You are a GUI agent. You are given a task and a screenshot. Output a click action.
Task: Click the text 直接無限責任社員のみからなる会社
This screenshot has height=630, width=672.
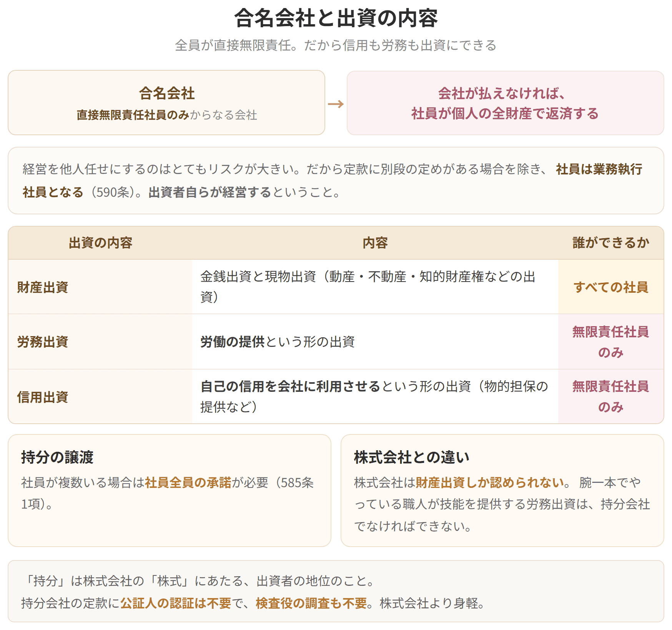[167, 115]
